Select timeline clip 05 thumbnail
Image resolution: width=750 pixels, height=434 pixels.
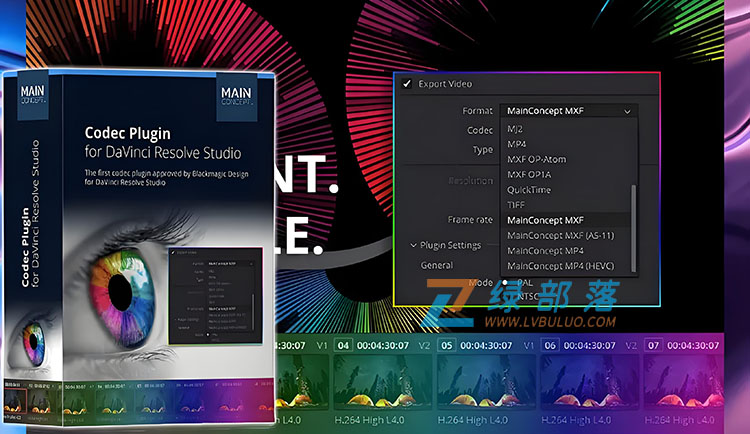pyautogui.click(x=485, y=381)
